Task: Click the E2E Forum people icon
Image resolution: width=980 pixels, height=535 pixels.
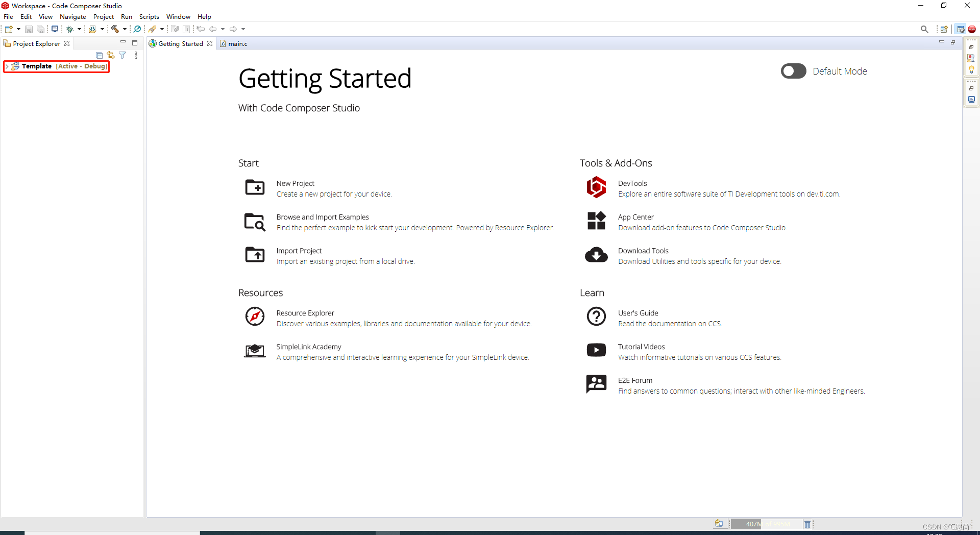Action: [596, 383]
